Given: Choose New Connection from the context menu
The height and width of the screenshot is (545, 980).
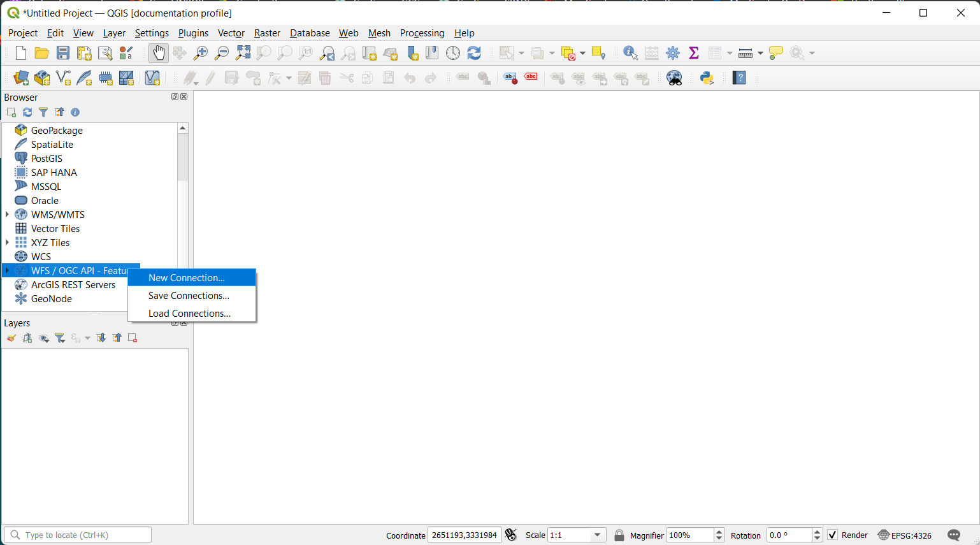Looking at the screenshot, I should coord(186,277).
